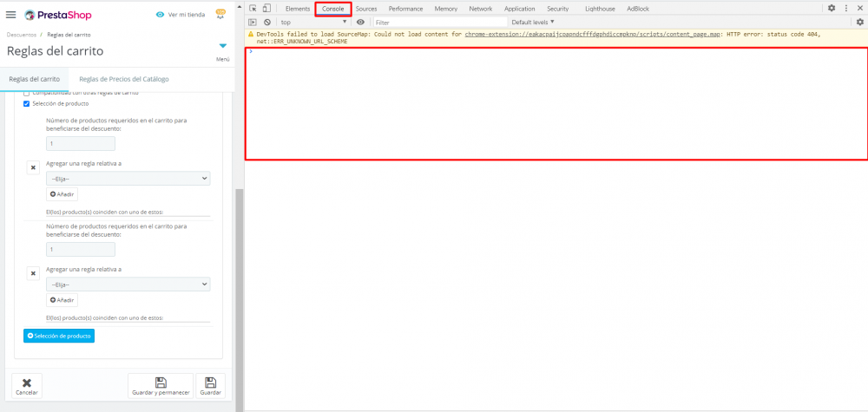Click the PrestaShop logo
The image size is (868, 412).
[x=58, y=15]
